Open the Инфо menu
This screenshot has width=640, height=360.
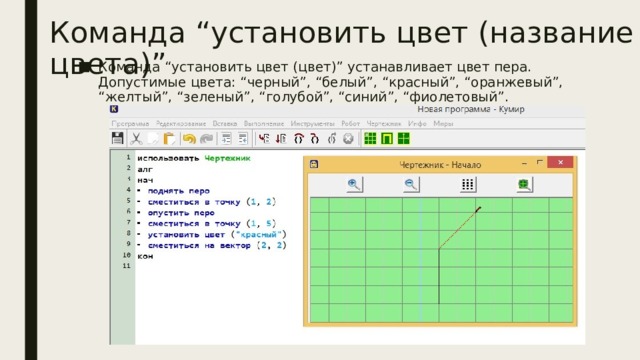[417, 123]
